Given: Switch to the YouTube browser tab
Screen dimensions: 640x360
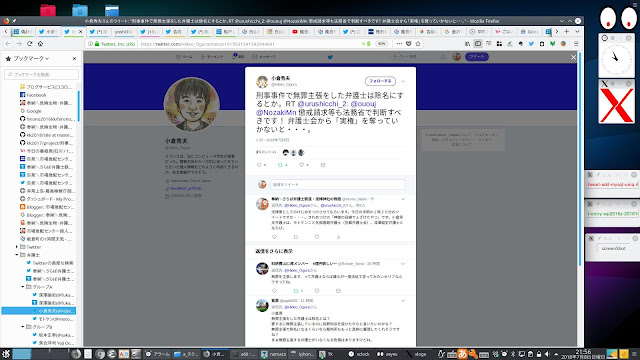Looking at the screenshot, I should [x=301, y=31].
